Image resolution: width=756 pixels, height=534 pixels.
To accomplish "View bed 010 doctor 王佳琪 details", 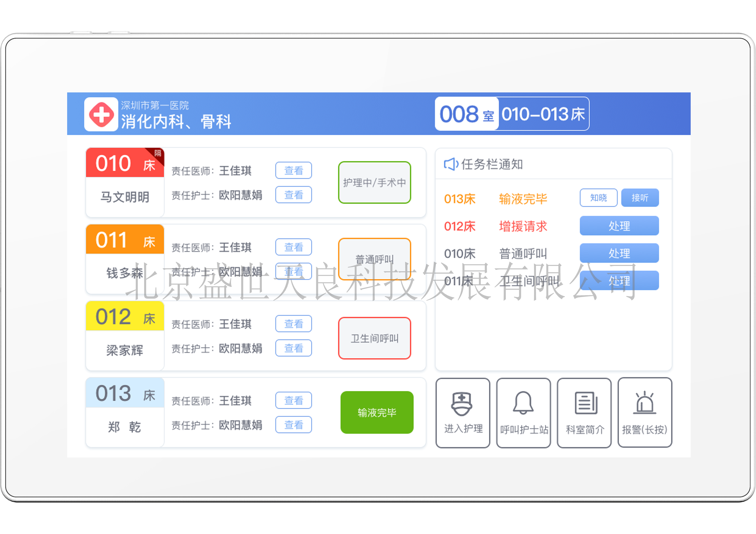I will (x=293, y=170).
